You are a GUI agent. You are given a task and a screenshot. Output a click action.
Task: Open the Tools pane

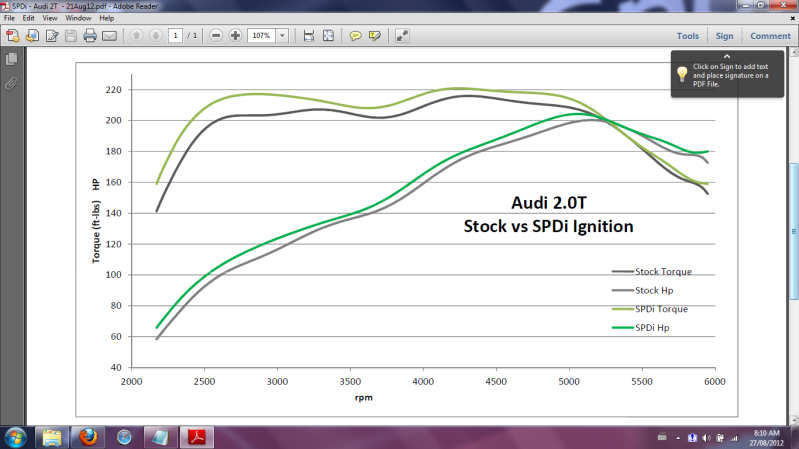pos(687,36)
